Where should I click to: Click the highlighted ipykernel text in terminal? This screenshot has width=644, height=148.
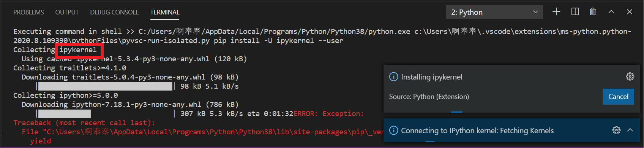[x=78, y=50]
